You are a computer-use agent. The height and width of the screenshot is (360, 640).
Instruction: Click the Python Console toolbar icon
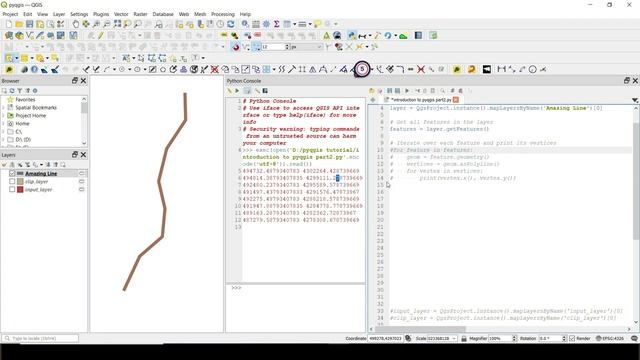click(x=351, y=36)
